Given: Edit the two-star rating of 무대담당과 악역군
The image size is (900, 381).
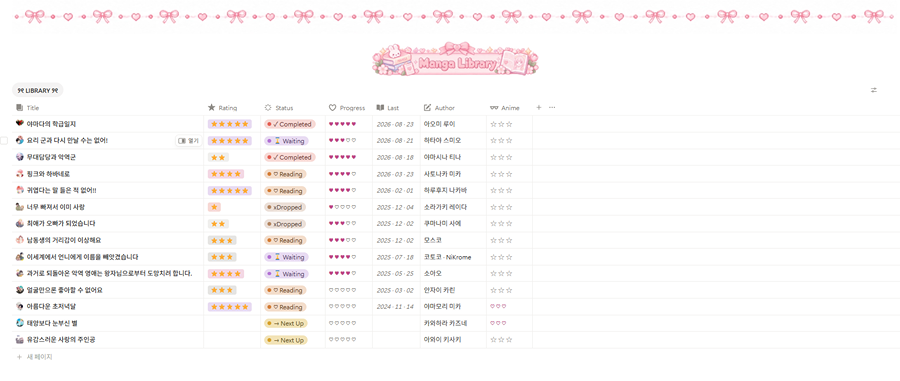Looking at the screenshot, I should point(218,157).
